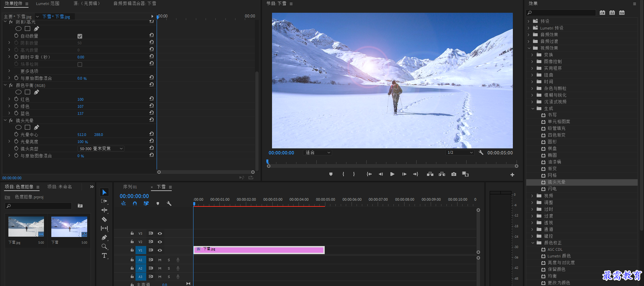Viewport: 644px width, 286px height.
Task: Select the 四色渐变 effect
Action: (x=556, y=135)
